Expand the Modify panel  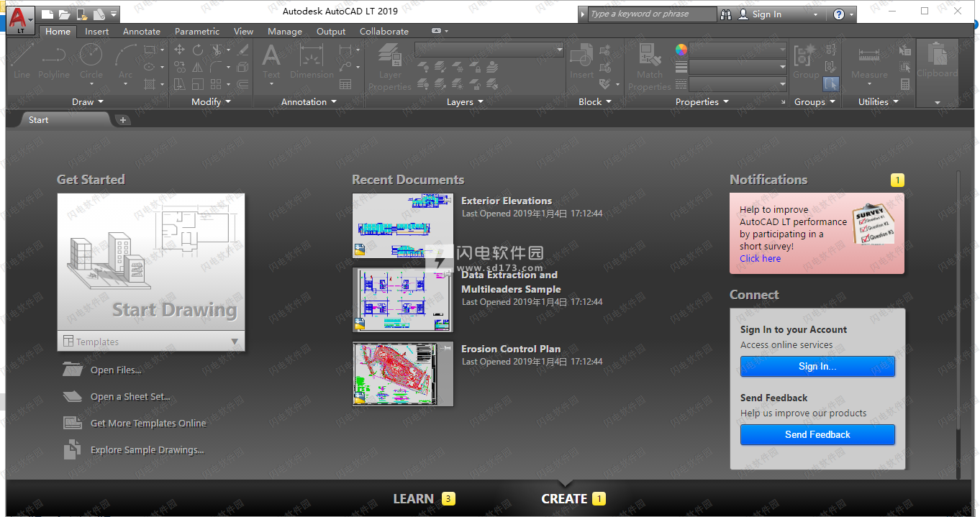[x=211, y=101]
